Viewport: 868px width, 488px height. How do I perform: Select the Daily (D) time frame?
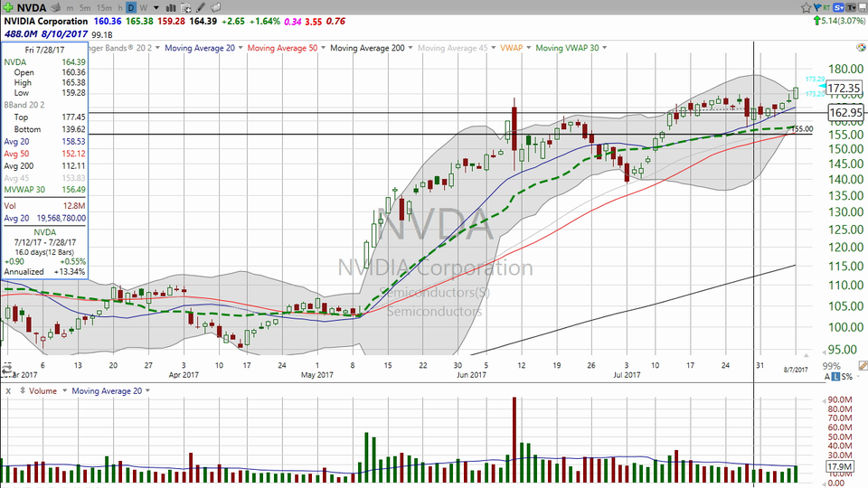(x=130, y=8)
